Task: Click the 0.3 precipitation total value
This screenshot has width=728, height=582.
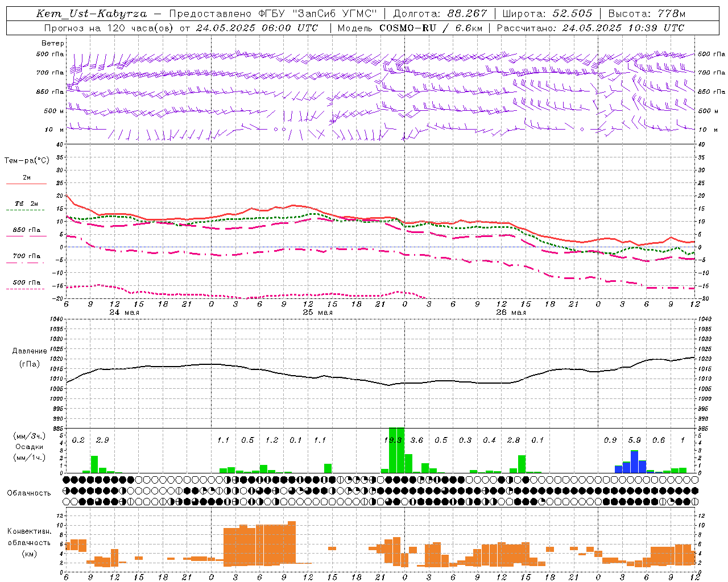Action: click(465, 440)
